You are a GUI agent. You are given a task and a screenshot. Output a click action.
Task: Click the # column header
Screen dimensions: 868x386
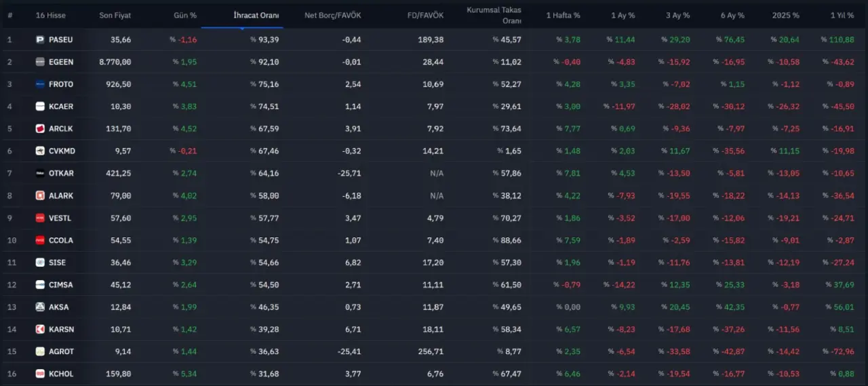(x=9, y=16)
